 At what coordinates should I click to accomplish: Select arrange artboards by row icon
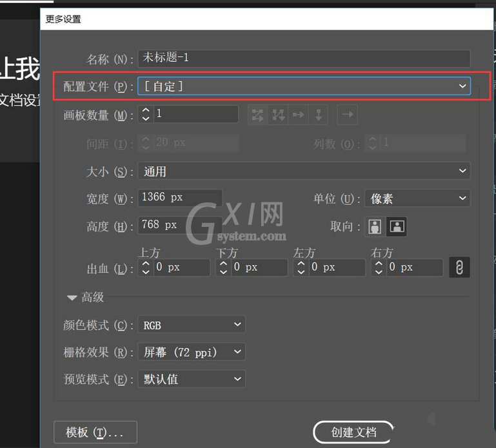298,115
